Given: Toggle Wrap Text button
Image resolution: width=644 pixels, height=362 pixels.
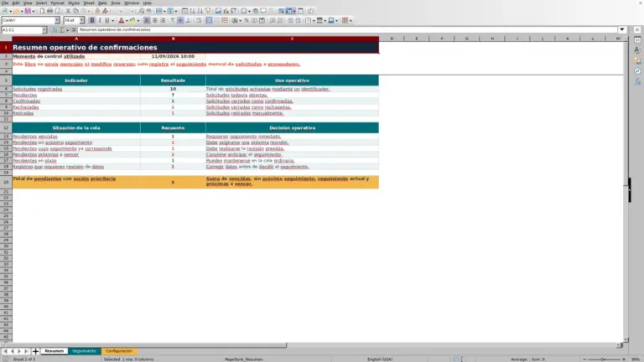Looking at the screenshot, I should (x=199, y=20).
